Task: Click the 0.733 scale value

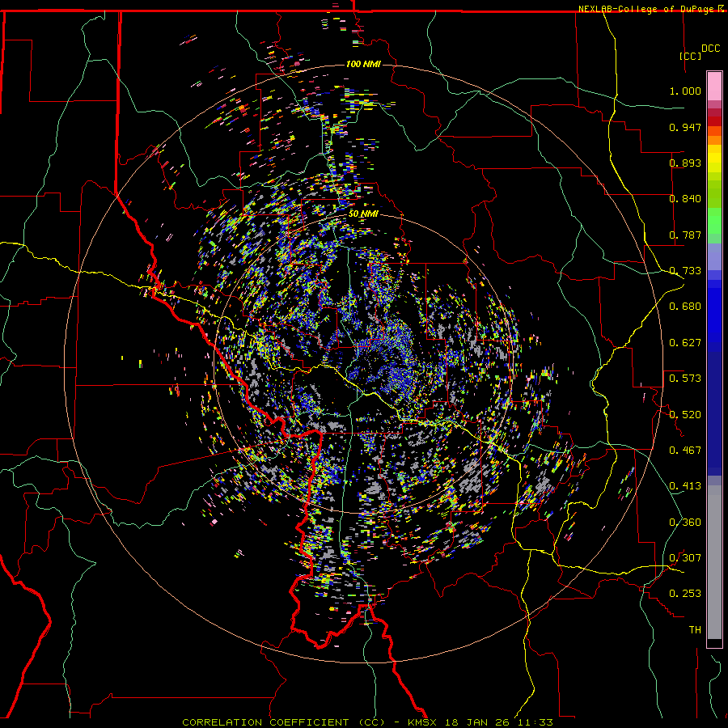Action: tap(685, 271)
